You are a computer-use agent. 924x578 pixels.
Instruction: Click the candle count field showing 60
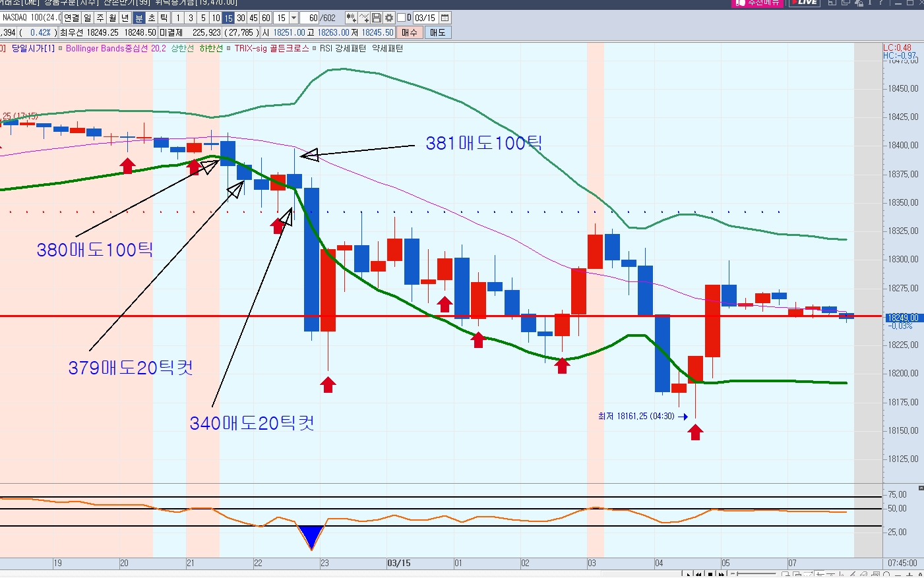pos(313,18)
